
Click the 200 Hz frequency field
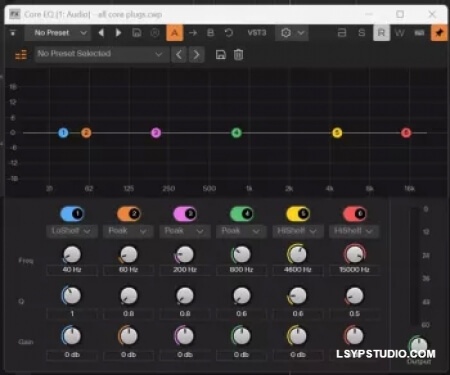[x=185, y=270]
